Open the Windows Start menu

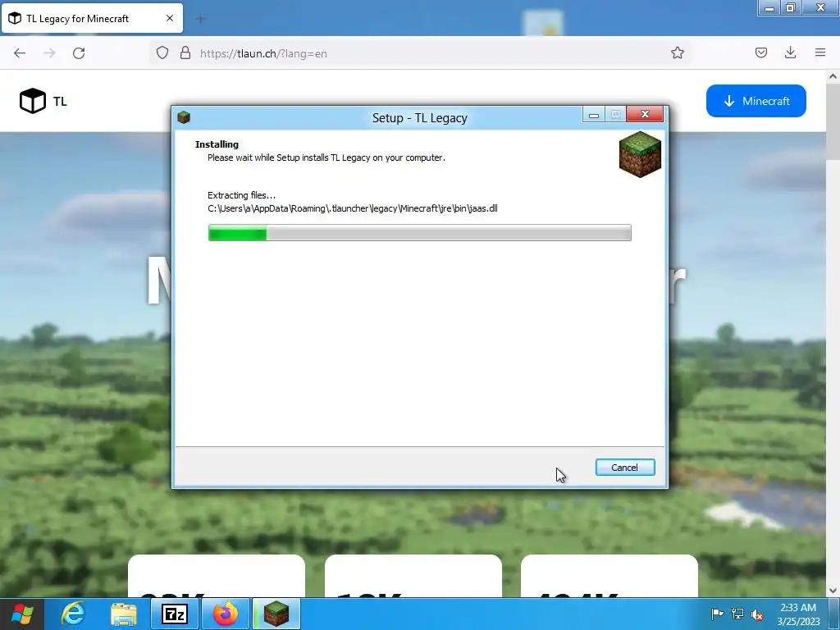(x=21, y=614)
